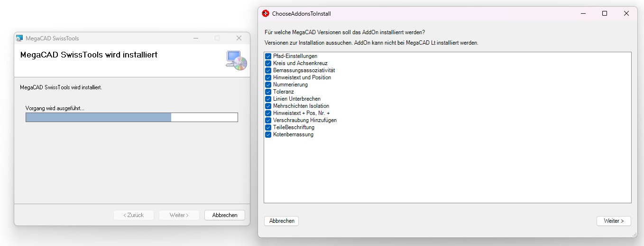644x246 pixels.
Task: Toggle the Kotenbemassung checkbox
Action: [268, 134]
